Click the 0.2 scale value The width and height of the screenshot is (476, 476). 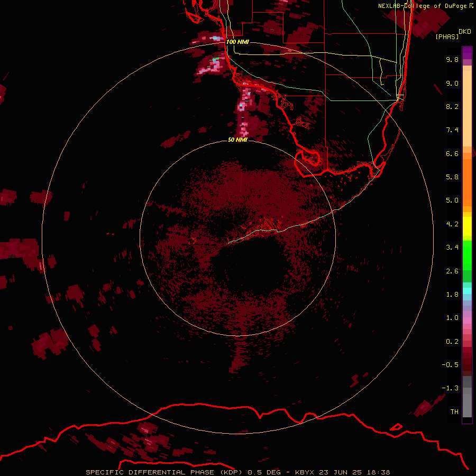click(x=452, y=342)
